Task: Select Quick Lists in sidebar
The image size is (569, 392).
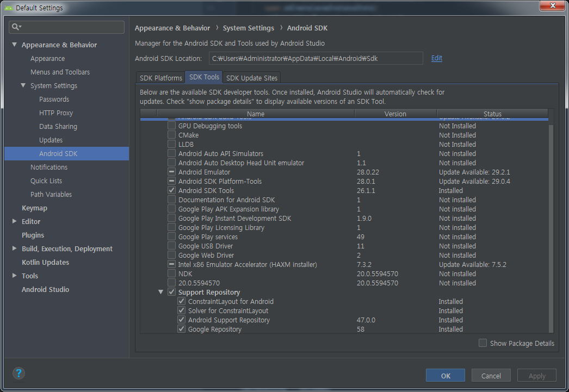Action: [46, 181]
